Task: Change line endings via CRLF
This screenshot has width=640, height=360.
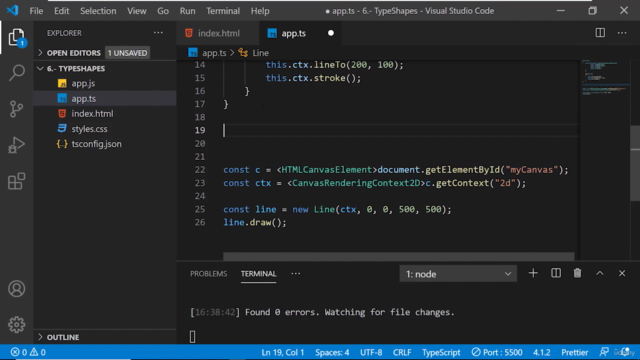Action: click(402, 352)
